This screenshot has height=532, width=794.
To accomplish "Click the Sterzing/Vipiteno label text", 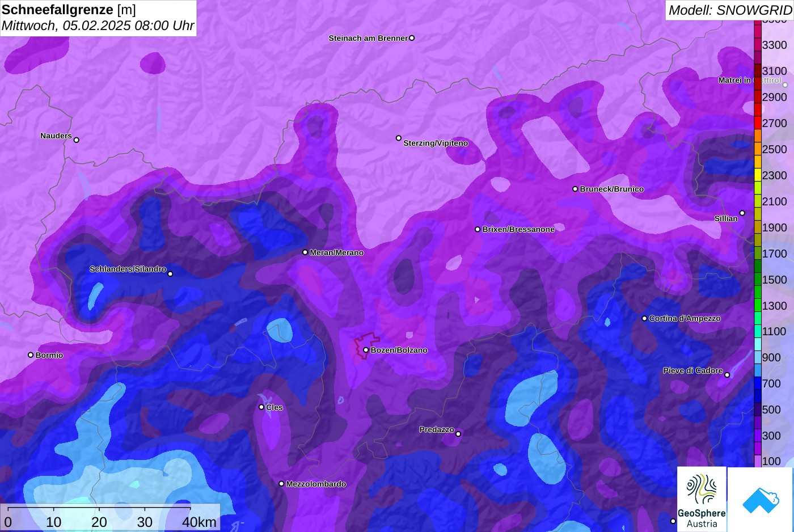I will tap(436, 143).
